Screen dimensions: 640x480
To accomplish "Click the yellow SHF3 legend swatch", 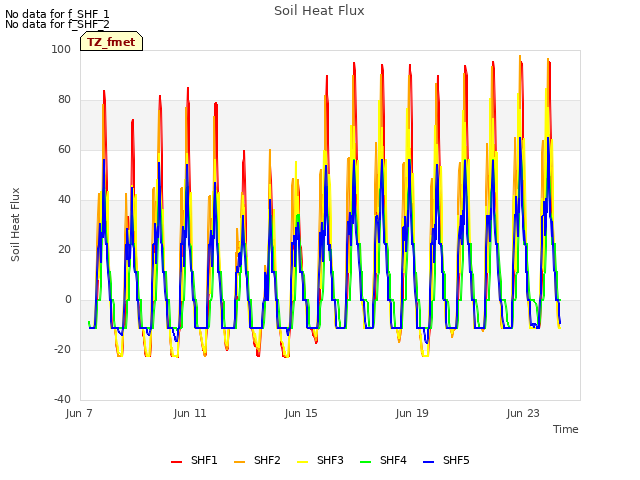I will 302,462.
